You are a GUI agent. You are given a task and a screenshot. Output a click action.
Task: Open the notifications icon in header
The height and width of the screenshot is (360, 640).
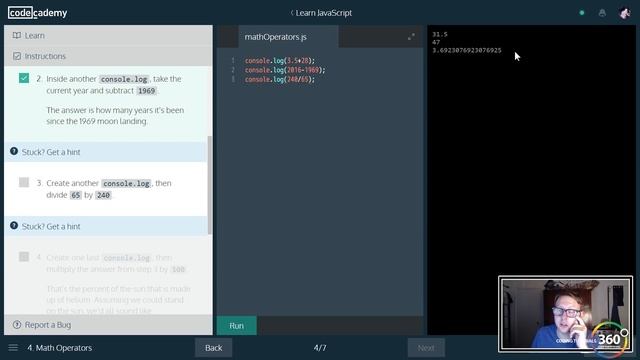point(602,13)
